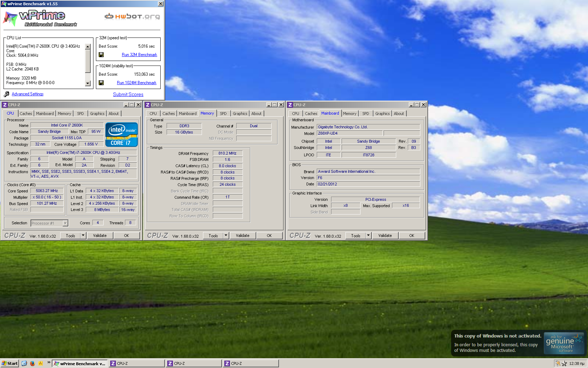The image size is (588, 368).
Task: Open the Start menu
Action: [9, 363]
